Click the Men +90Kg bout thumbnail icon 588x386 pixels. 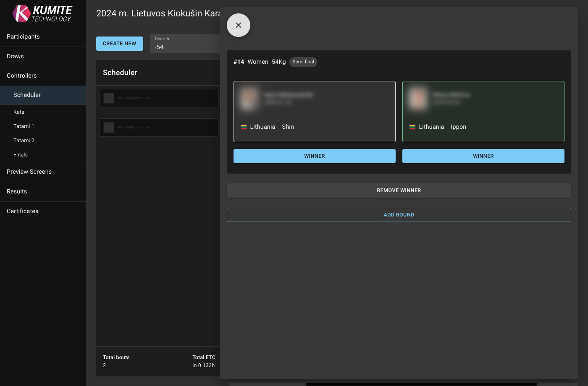(108, 127)
